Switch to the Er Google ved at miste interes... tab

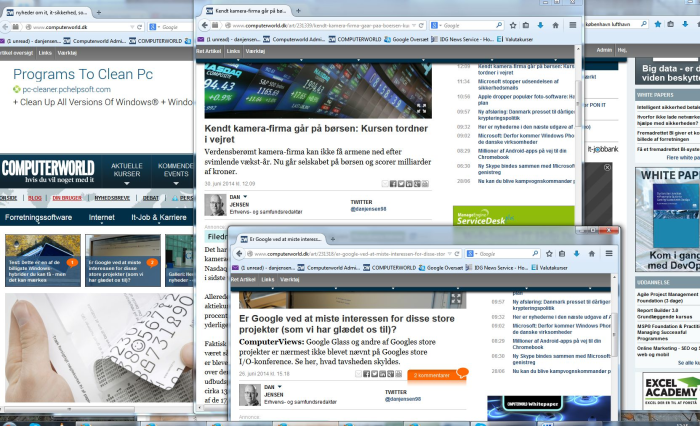(280, 239)
